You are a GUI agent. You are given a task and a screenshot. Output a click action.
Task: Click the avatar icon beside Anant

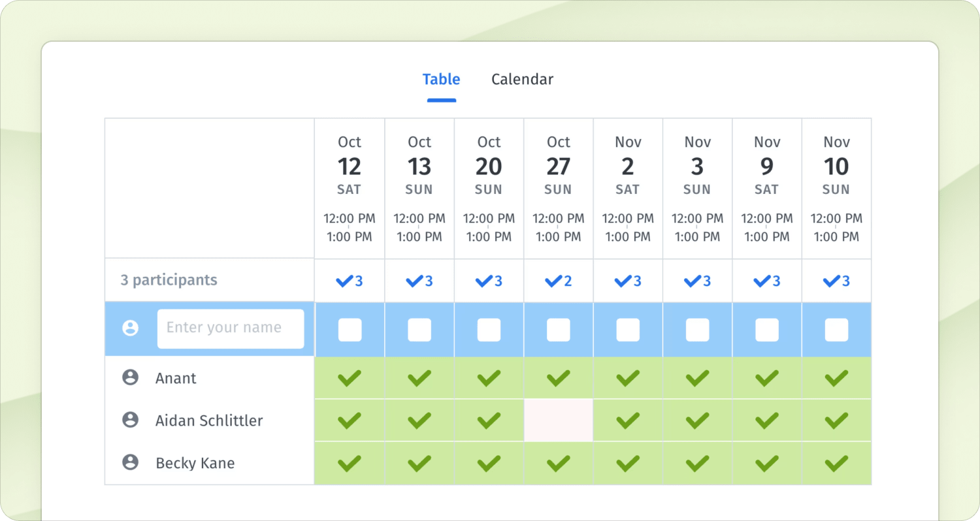(x=131, y=378)
